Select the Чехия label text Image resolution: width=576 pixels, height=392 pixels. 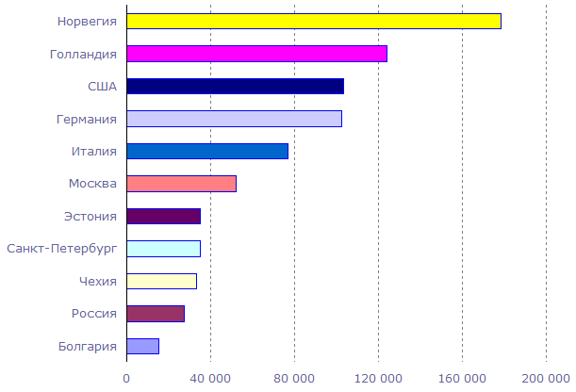point(98,281)
